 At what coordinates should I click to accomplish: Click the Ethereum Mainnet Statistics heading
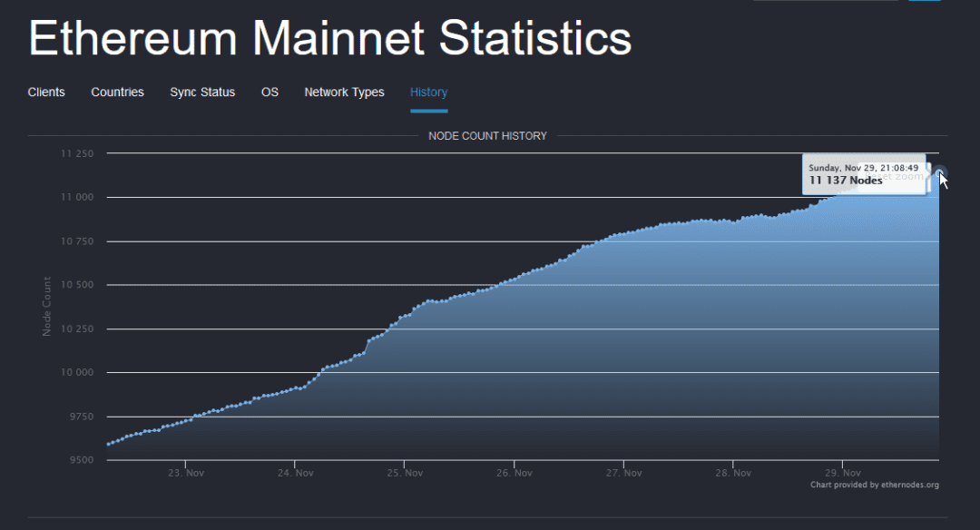pos(330,39)
